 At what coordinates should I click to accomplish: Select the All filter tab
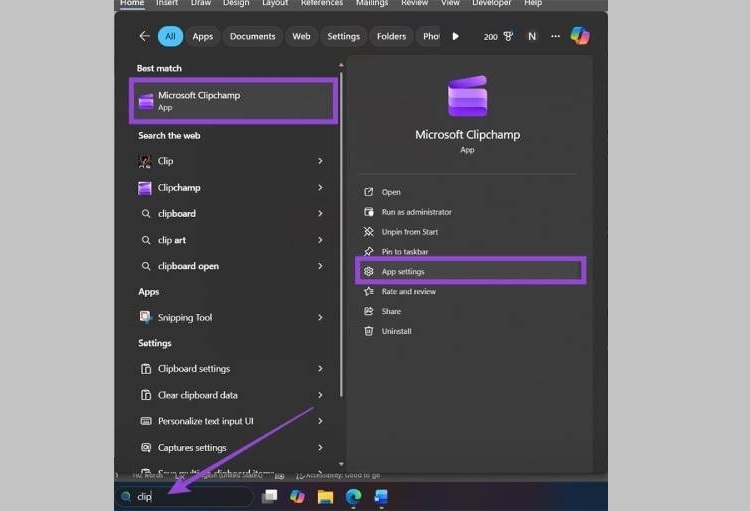coord(170,36)
